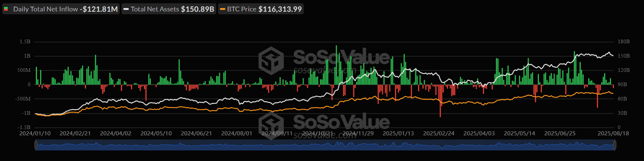Click the 2025/08/18 date axis label
Image resolution: width=644 pixels, height=161 pixels.
613,133
